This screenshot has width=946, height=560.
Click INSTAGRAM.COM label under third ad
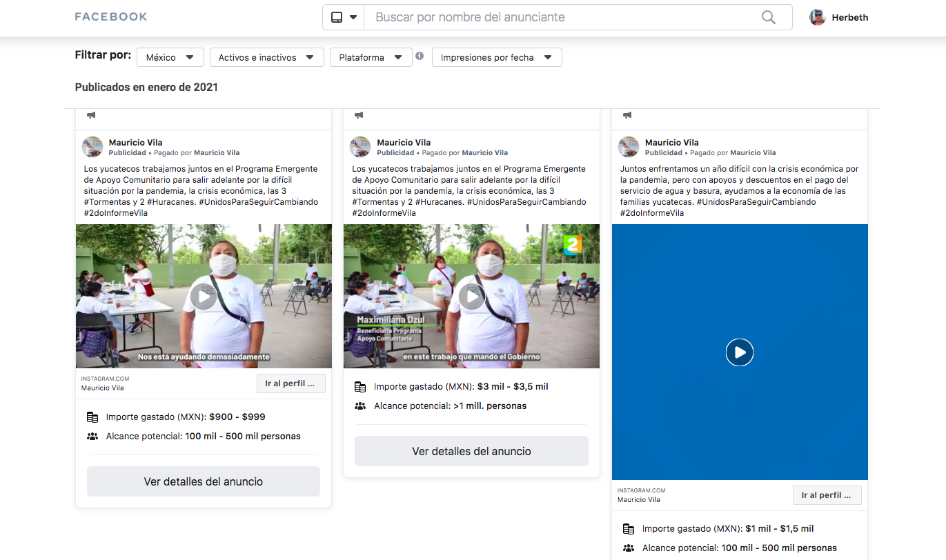point(642,490)
